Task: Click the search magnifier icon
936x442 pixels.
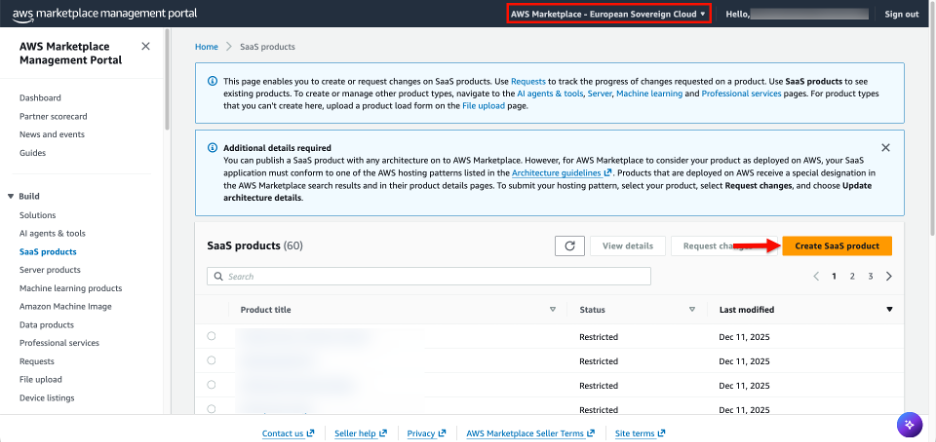Action: tap(218, 277)
